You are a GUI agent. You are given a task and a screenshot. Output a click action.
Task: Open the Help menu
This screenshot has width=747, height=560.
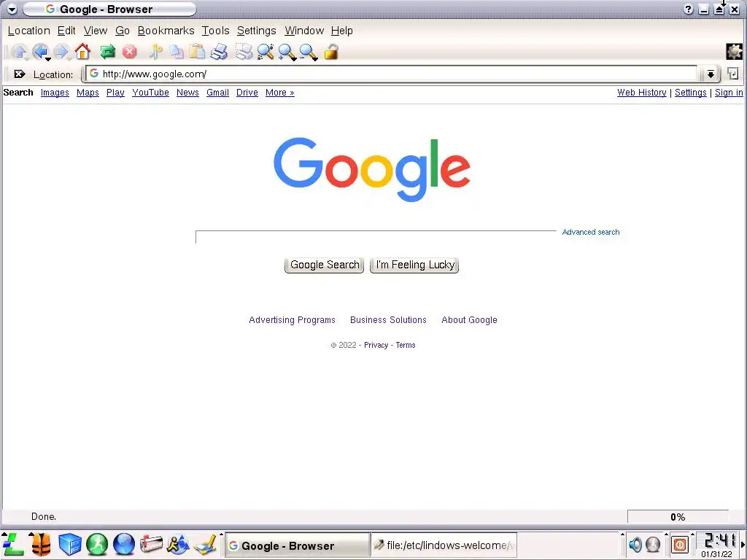pos(341,31)
